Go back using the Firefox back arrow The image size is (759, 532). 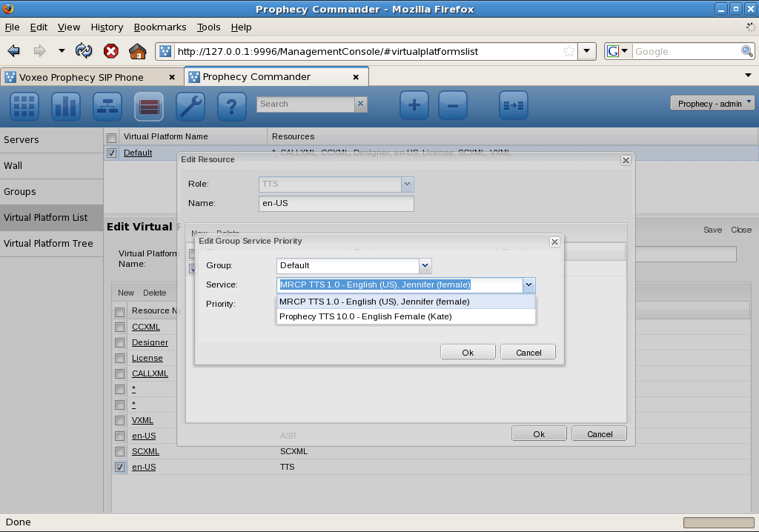click(x=13, y=50)
